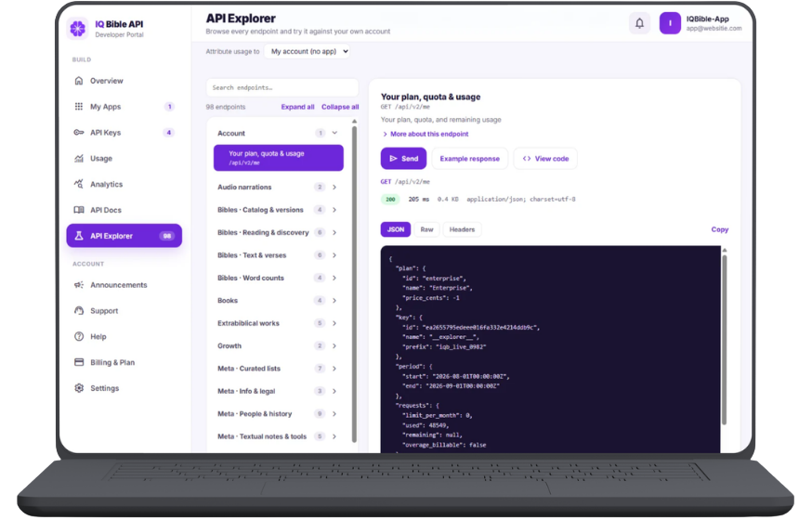This screenshot has width=812, height=520.
Task: Expand Bibles · Catalog & versions group
Action: coord(334,210)
